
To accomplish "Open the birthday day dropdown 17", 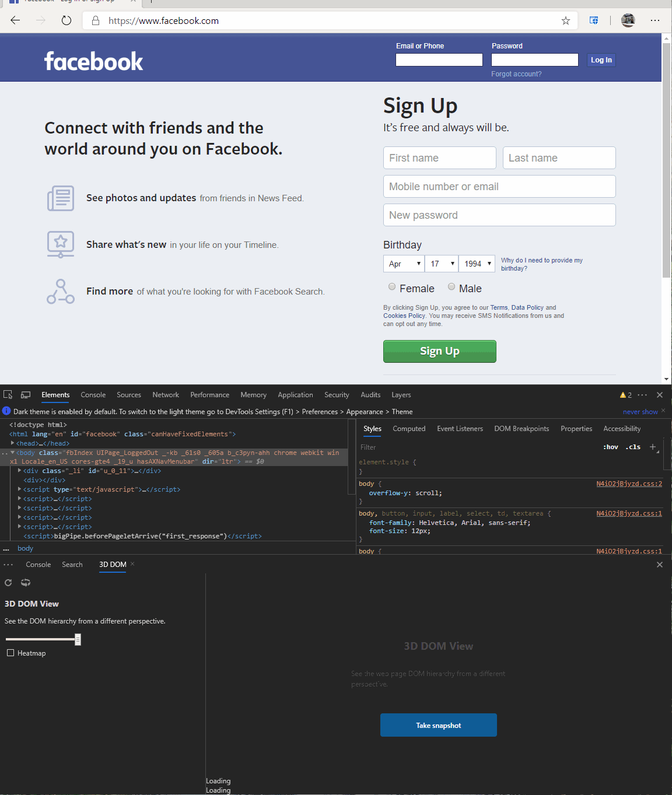I will (441, 264).
